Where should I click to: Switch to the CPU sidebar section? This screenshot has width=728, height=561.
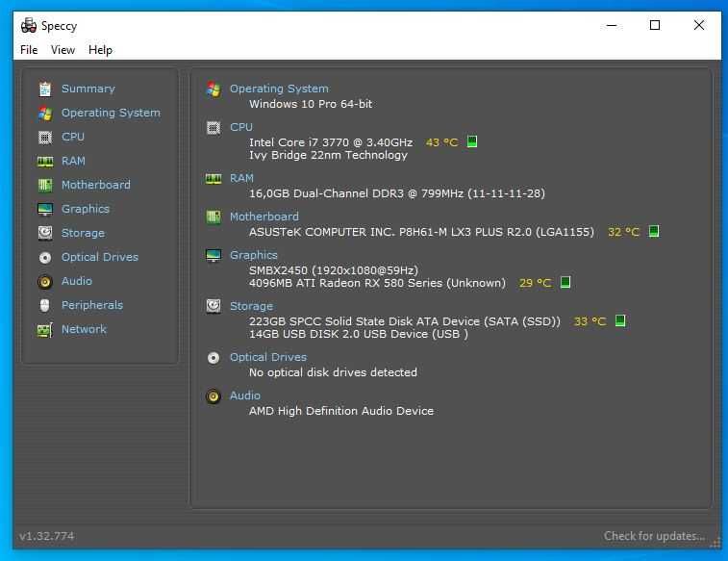(73, 137)
